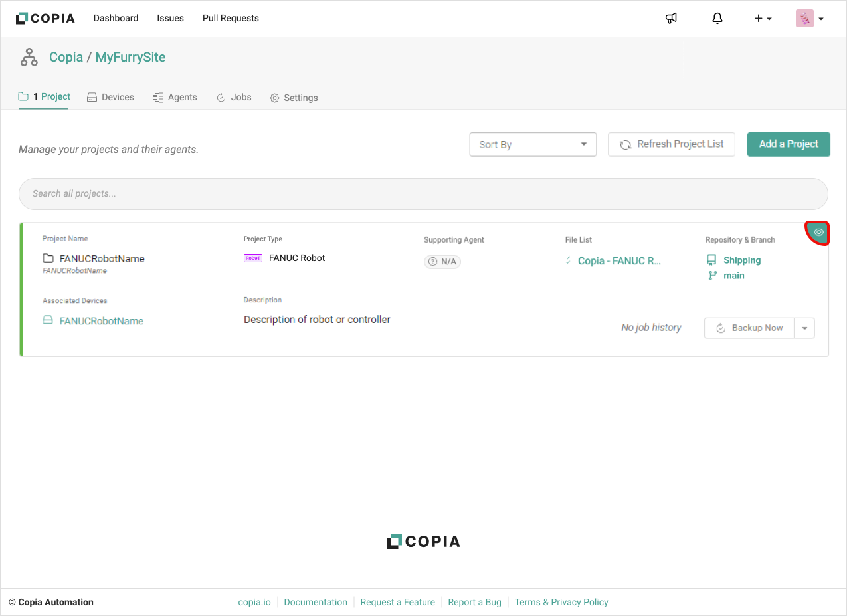Open the user avatar menu

tap(810, 19)
